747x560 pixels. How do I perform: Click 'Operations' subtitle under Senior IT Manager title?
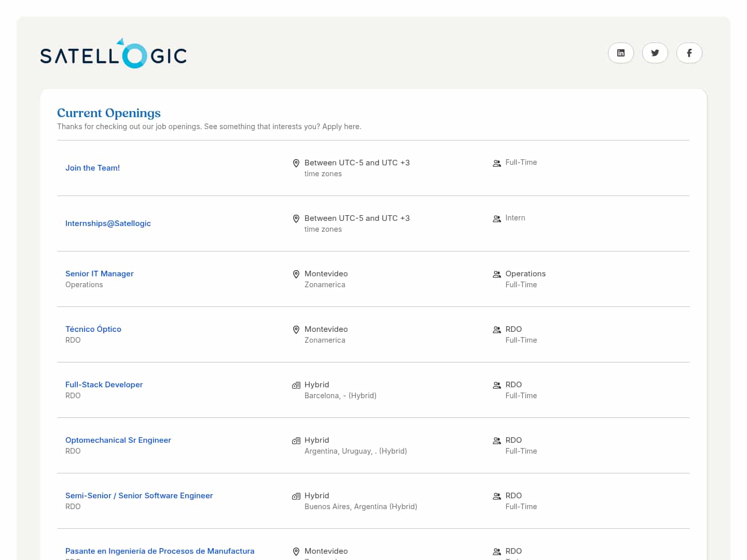click(84, 285)
